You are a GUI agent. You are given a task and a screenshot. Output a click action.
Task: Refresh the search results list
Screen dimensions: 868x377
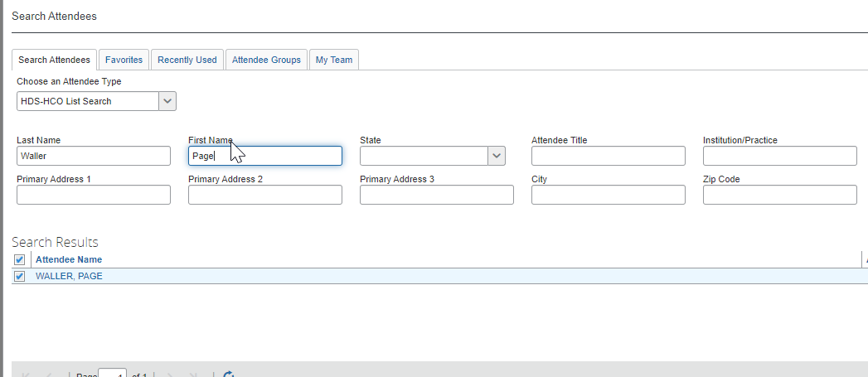click(229, 375)
